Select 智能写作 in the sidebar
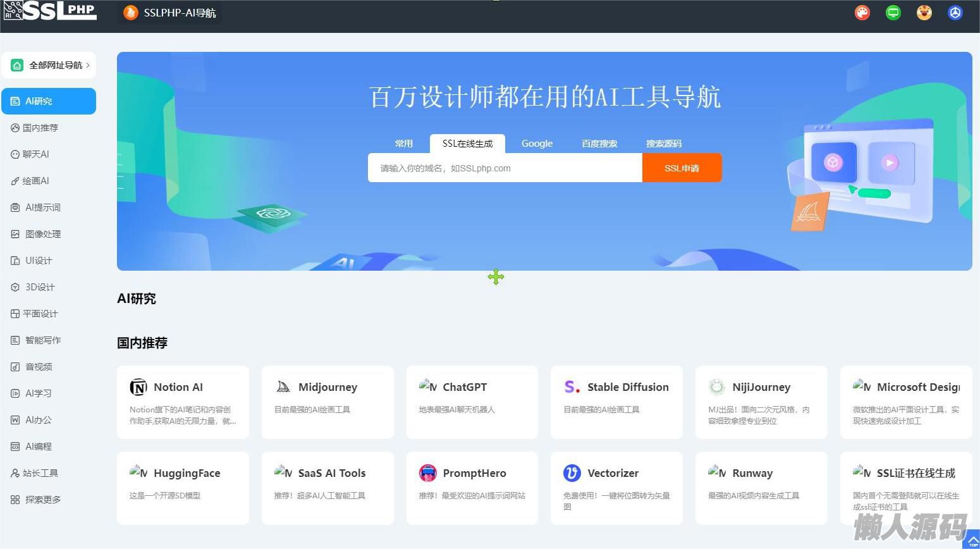This screenshot has width=980, height=549. [49, 340]
